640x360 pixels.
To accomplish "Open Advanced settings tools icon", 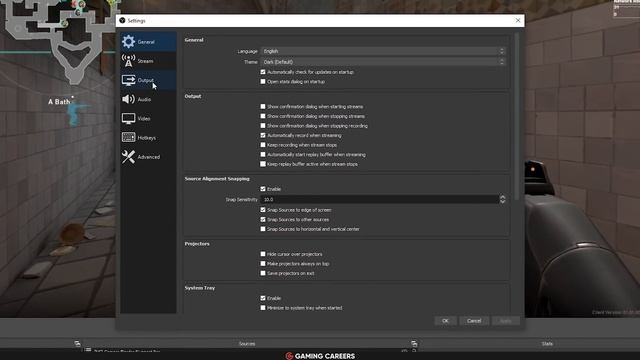I will pyautogui.click(x=128, y=157).
